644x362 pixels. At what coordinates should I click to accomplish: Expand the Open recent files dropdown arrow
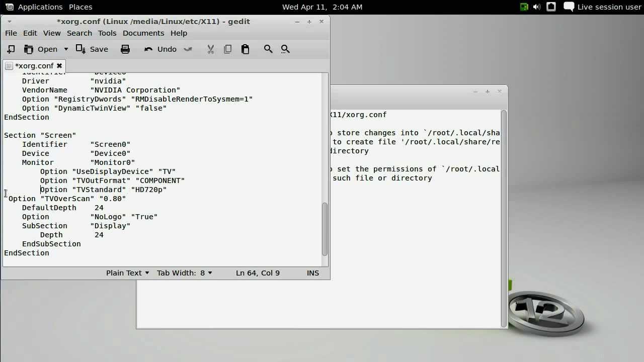pyautogui.click(x=65, y=49)
